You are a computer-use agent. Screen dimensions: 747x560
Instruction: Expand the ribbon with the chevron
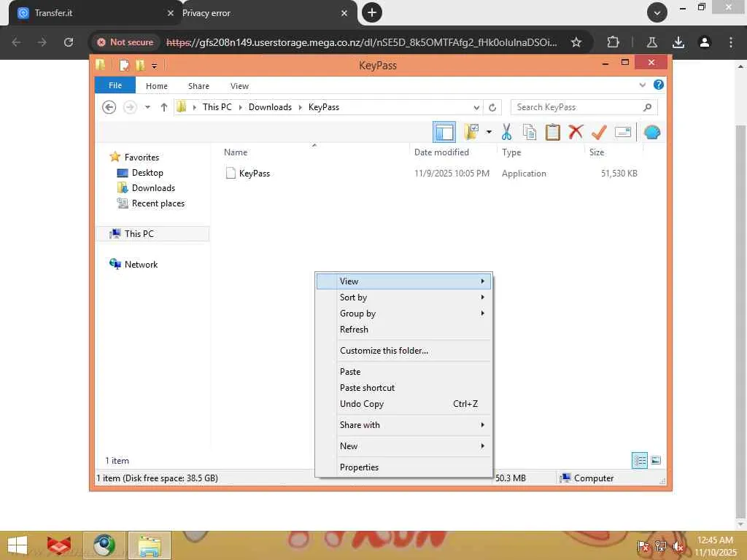pyautogui.click(x=643, y=85)
